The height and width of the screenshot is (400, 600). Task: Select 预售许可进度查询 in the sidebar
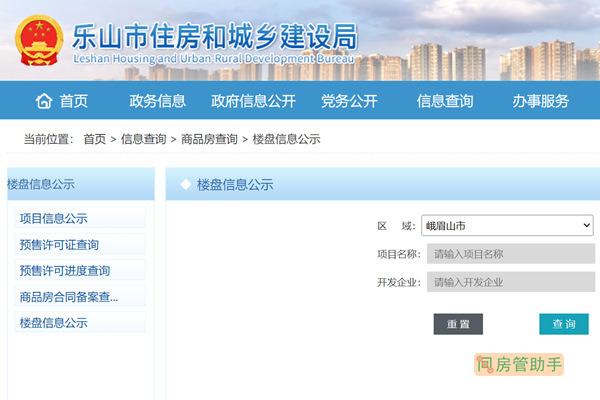coord(80,270)
